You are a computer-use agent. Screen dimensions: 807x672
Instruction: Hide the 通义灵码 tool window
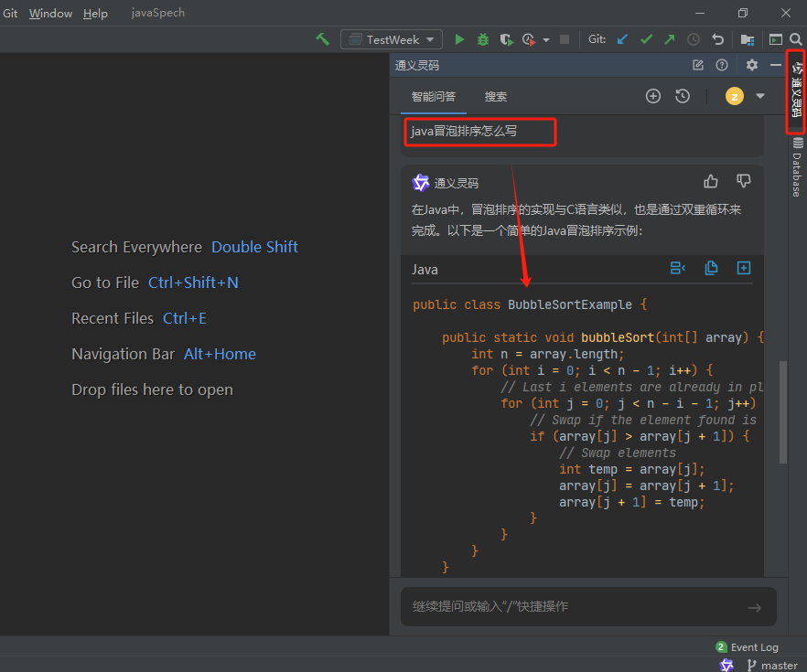tap(776, 65)
